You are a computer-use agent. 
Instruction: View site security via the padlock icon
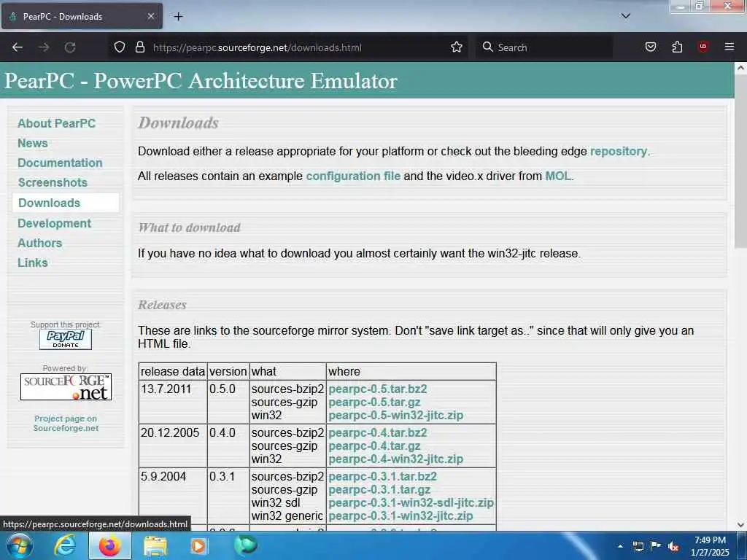[139, 47]
